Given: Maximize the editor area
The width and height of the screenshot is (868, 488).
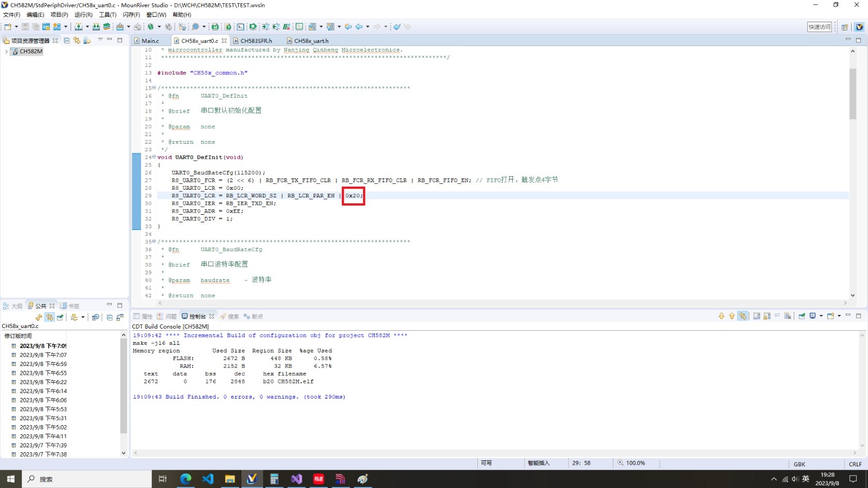Looking at the screenshot, I should [x=858, y=40].
